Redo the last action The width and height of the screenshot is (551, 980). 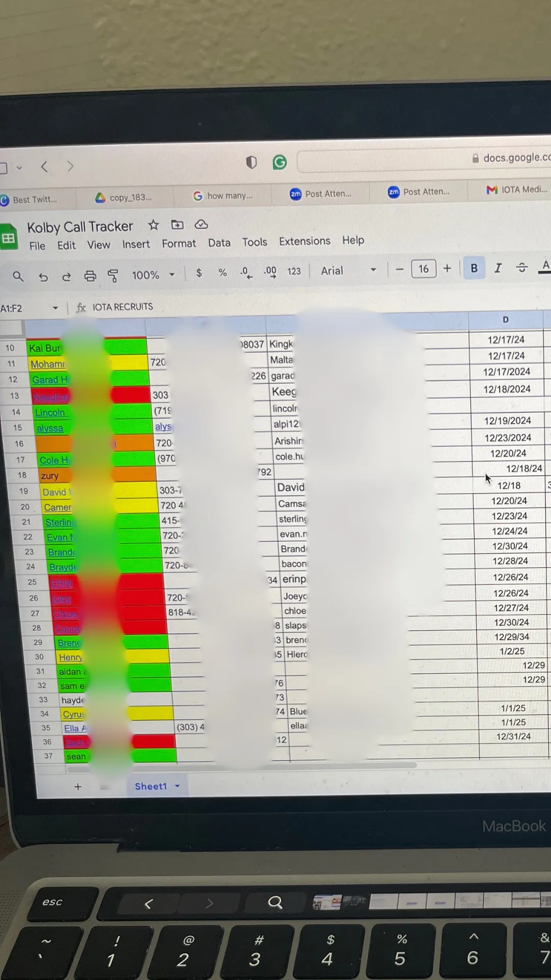66,277
